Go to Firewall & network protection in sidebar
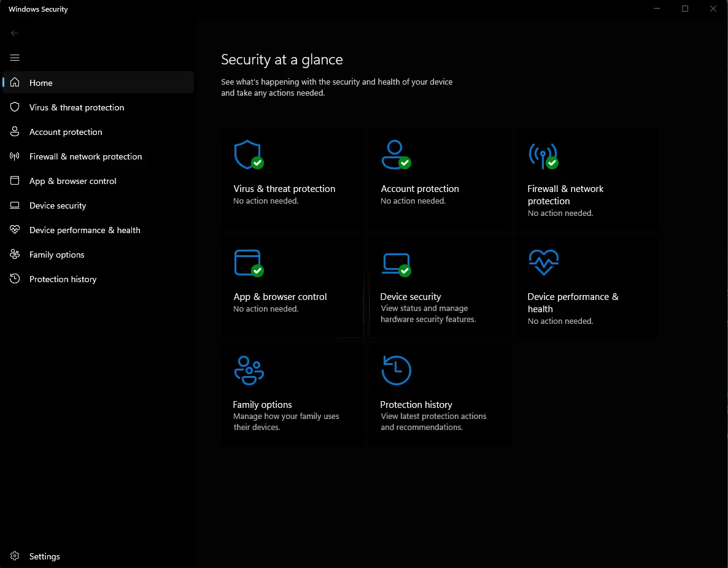 point(98,156)
